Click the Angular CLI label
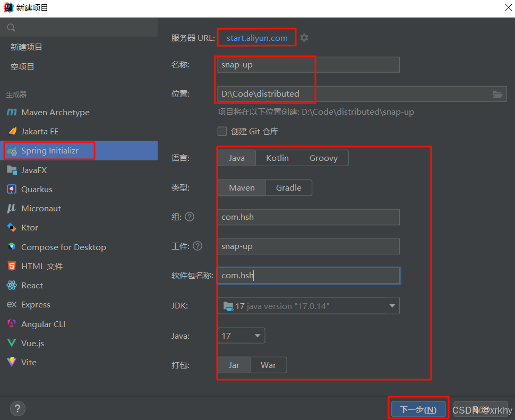Viewport: 515px width, 420px height. click(x=44, y=324)
